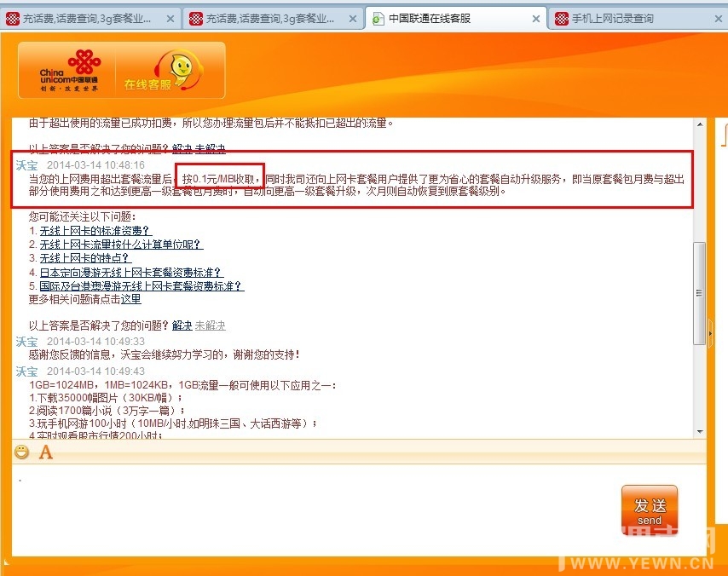Image resolution: width=728 pixels, height=576 pixels.
Task: Close the first 充话费,话费查询 tab
Action: tap(170, 19)
